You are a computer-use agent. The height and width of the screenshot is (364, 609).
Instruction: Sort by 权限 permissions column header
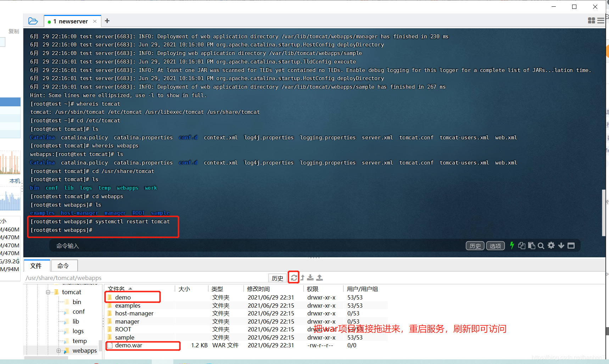[323, 289]
